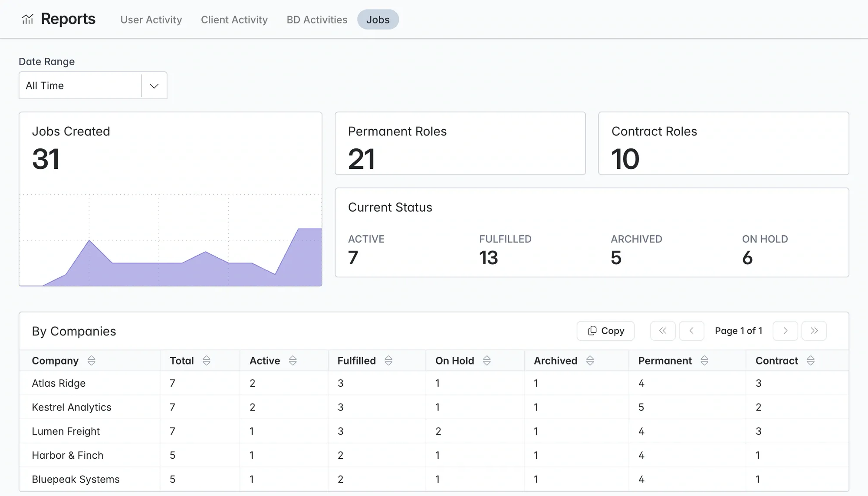
Task: Click the ACTIVE status count 7
Action: 353,258
